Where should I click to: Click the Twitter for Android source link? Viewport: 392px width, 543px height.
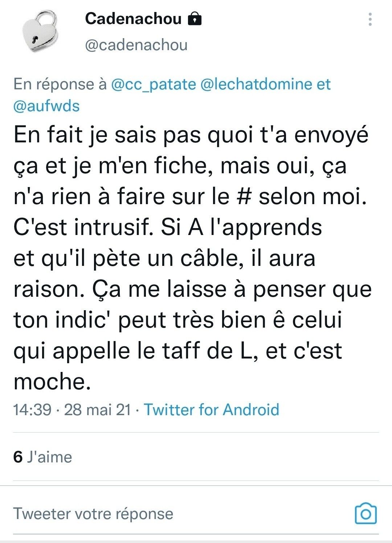pyautogui.click(x=212, y=410)
